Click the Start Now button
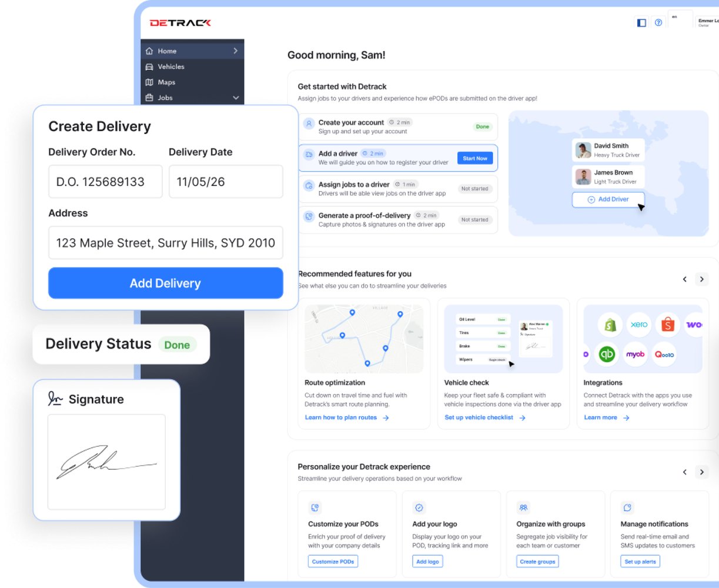Viewport: 719px width, 588px height. point(475,158)
